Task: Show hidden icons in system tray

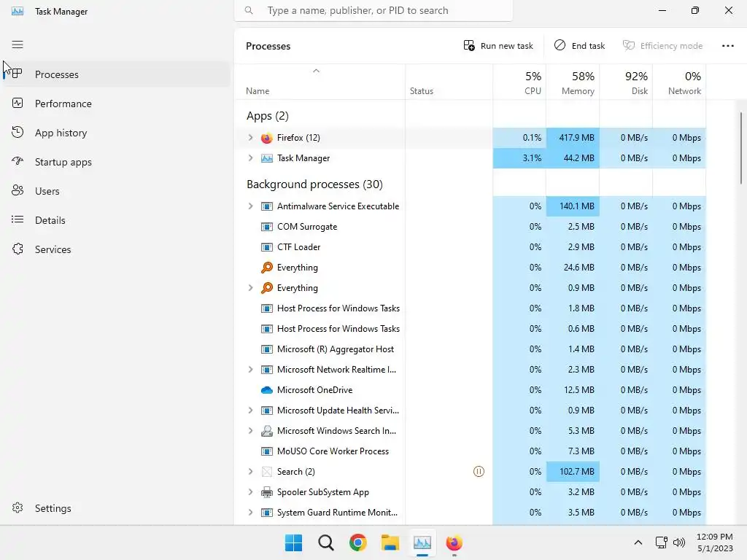Action: point(638,542)
